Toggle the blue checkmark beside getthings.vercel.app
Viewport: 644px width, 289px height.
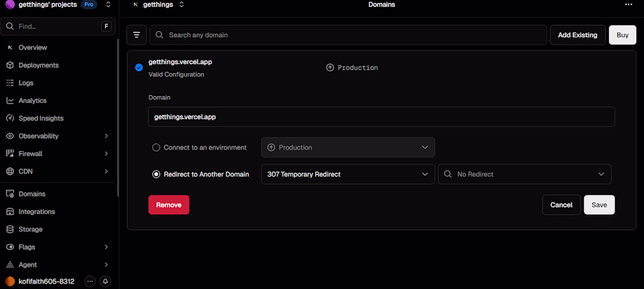[139, 68]
